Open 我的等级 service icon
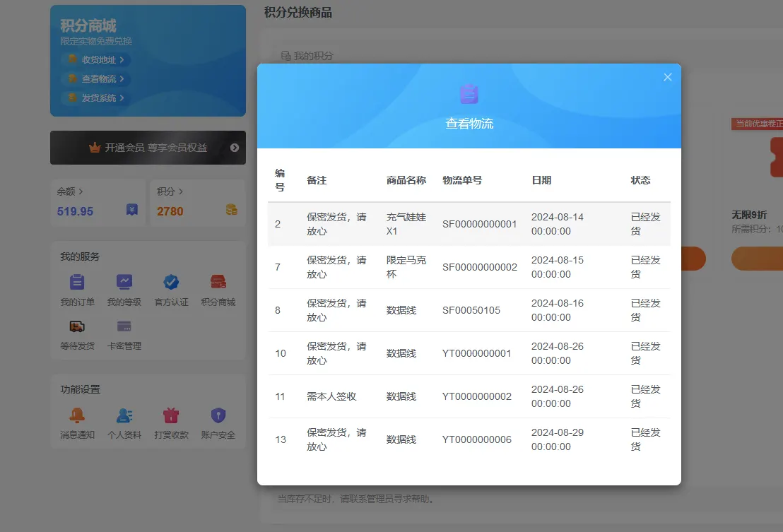 point(124,282)
